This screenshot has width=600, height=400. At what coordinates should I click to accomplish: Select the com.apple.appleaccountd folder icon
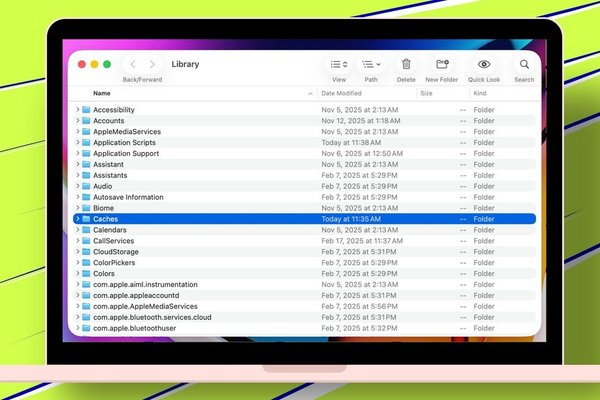click(86, 295)
